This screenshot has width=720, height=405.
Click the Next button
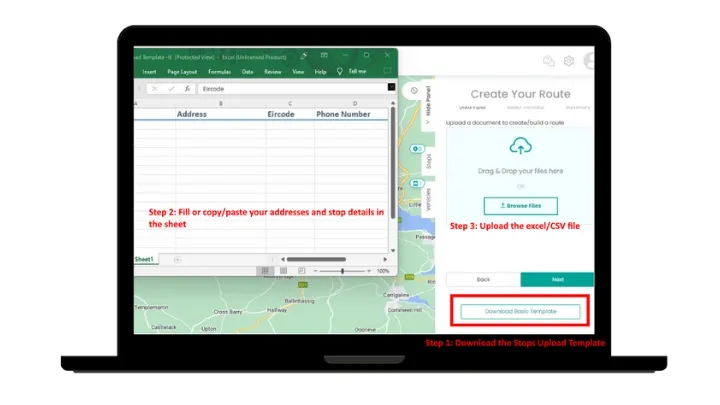(x=557, y=279)
